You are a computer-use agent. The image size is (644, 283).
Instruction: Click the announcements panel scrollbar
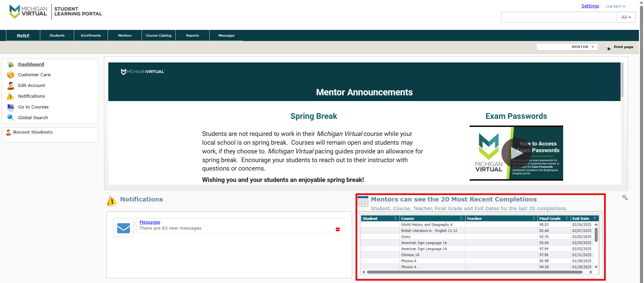click(622, 80)
